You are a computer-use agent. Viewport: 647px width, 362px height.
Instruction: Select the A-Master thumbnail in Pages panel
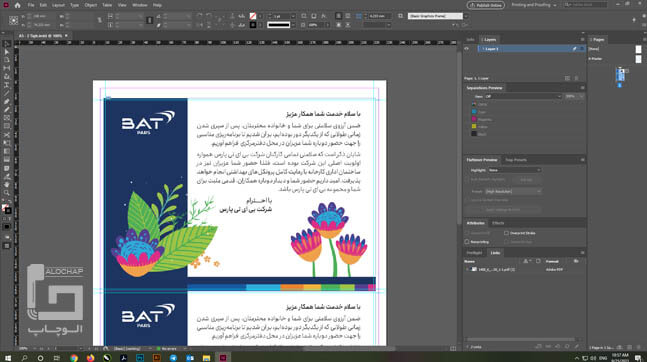pyautogui.click(x=638, y=59)
